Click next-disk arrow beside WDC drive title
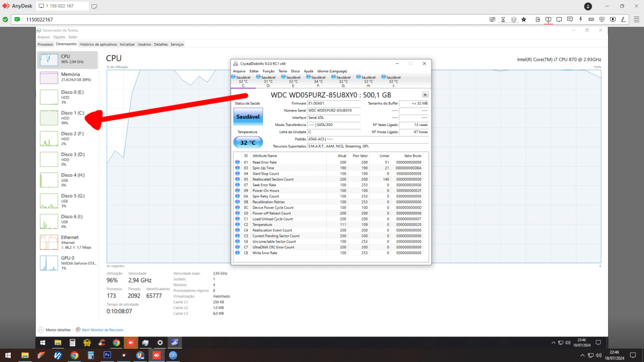644x362 pixels. coord(425,95)
